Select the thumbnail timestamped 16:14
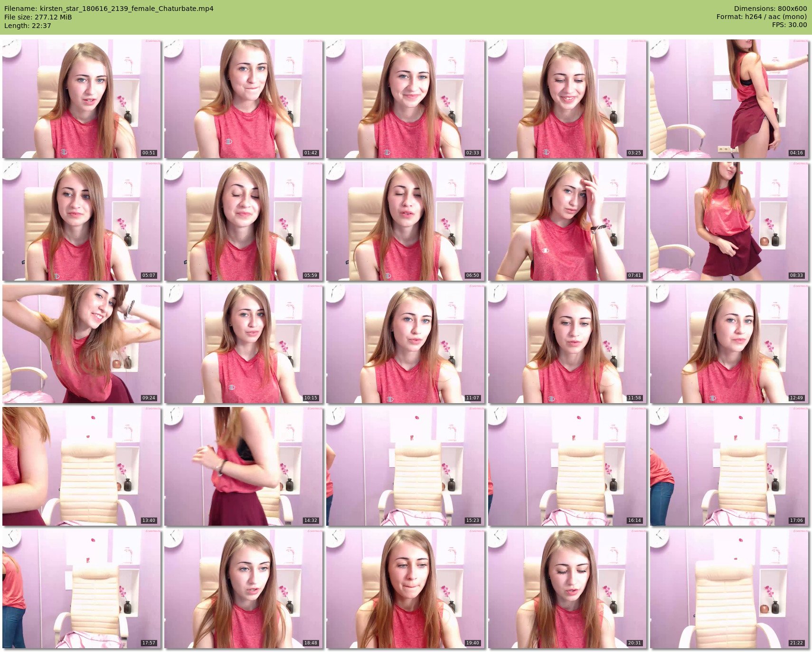812x652 pixels. point(567,466)
